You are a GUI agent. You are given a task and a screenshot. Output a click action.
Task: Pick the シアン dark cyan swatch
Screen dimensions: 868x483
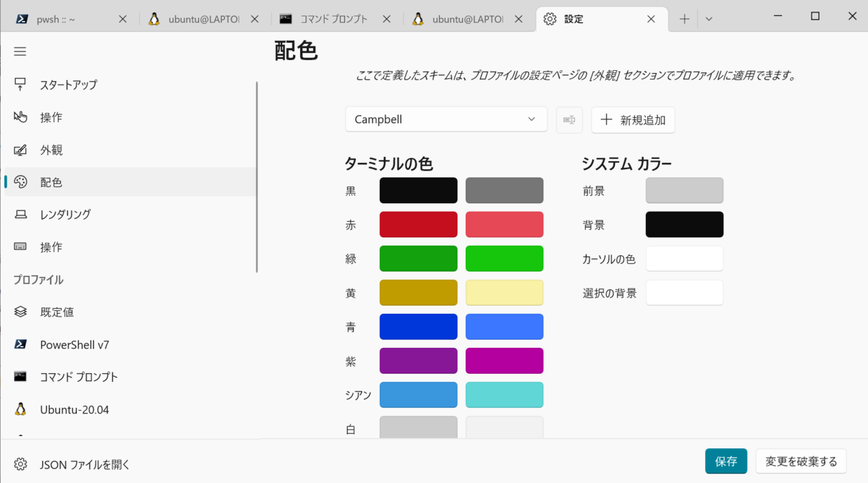(x=418, y=395)
